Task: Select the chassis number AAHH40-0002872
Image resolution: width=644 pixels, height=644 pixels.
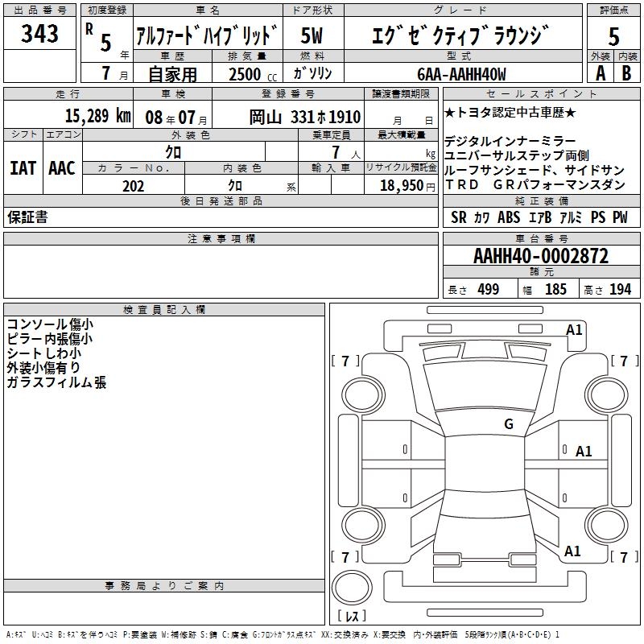Action: pyautogui.click(x=540, y=256)
